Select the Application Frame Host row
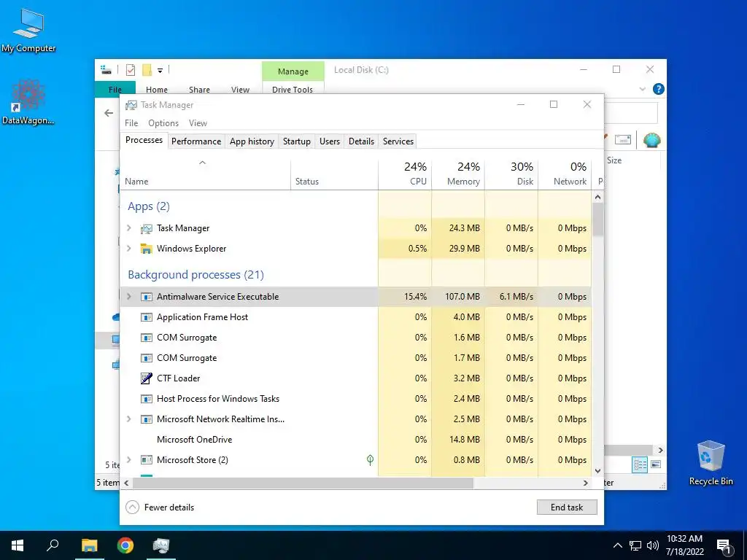The width and height of the screenshot is (747, 560). (355, 317)
